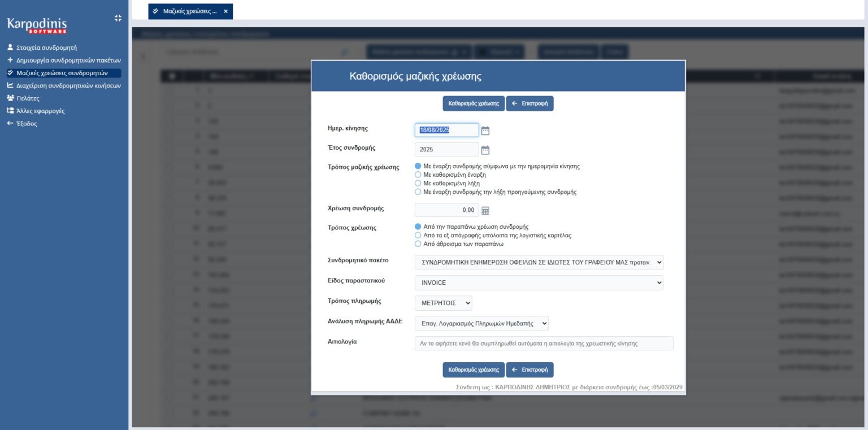Viewport: 868px width, 430px height.
Task: Collapse the sidebar using the shrink icon
Action: [118, 18]
